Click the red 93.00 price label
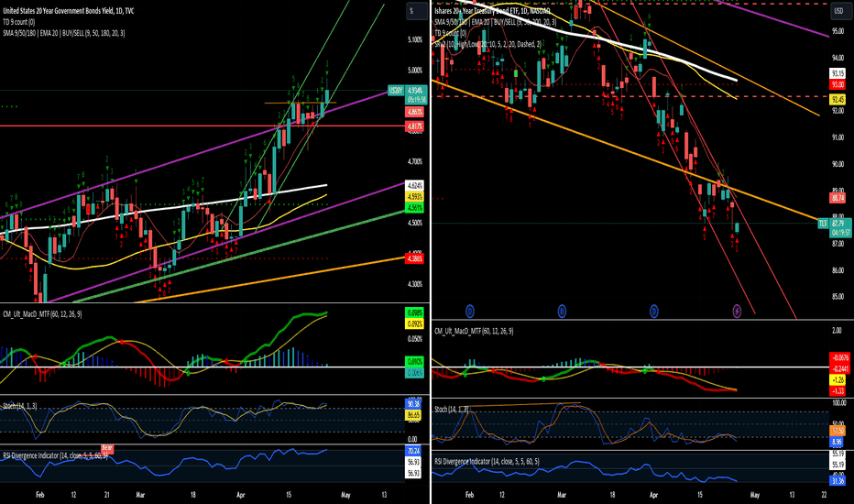The width and height of the screenshot is (854, 504). [838, 84]
